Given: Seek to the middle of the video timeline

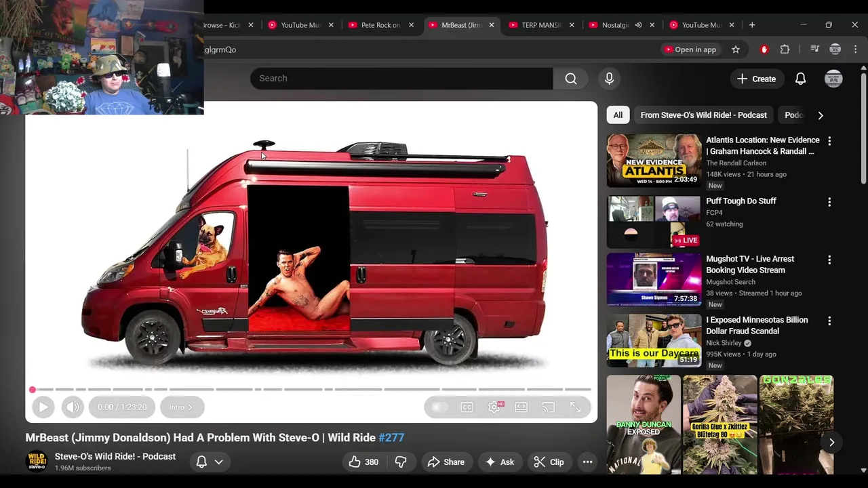Looking at the screenshot, I should [311, 390].
